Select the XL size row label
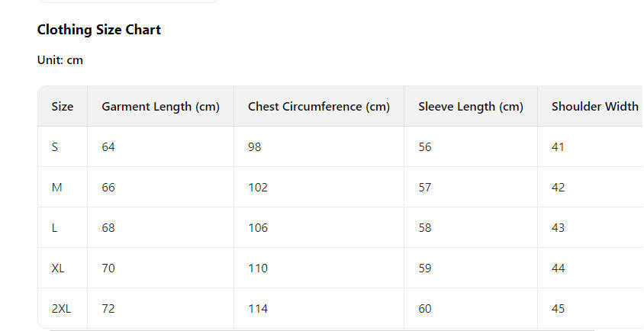The image size is (644, 331). tap(58, 268)
